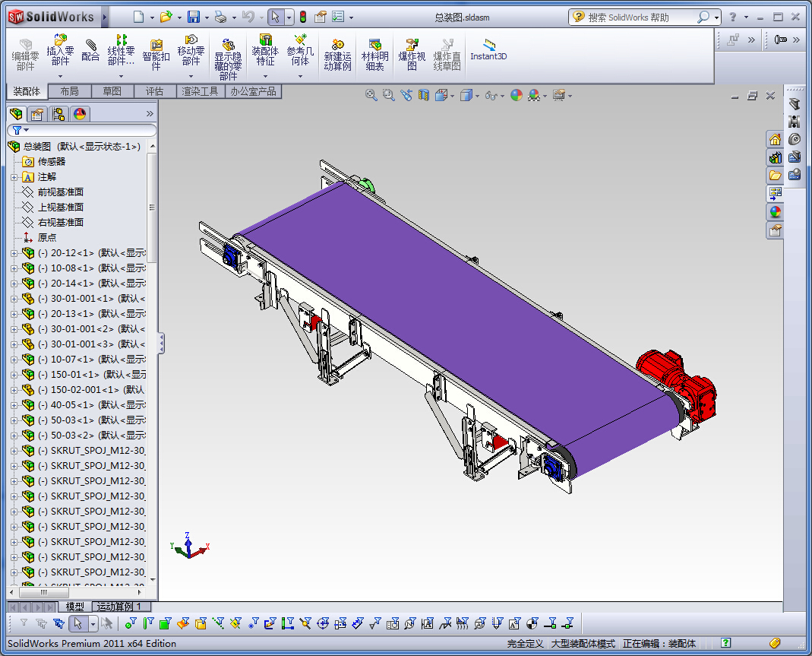
Task: Click the Section View icon in view toolbar
Action: click(x=424, y=95)
